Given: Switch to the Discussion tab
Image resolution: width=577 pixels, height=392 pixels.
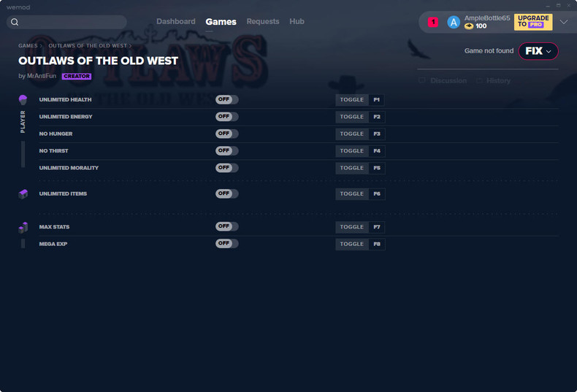Looking at the screenshot, I should click(448, 80).
